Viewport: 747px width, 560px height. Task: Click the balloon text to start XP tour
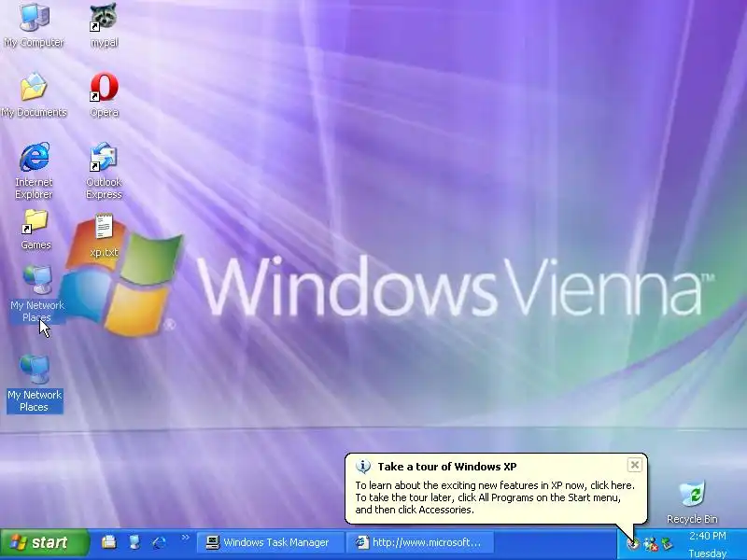coord(495,497)
